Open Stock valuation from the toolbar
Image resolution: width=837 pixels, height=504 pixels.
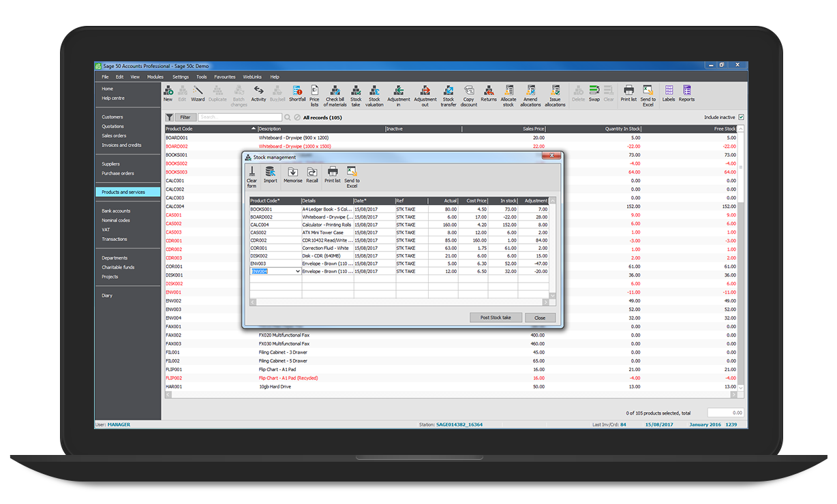(x=374, y=94)
